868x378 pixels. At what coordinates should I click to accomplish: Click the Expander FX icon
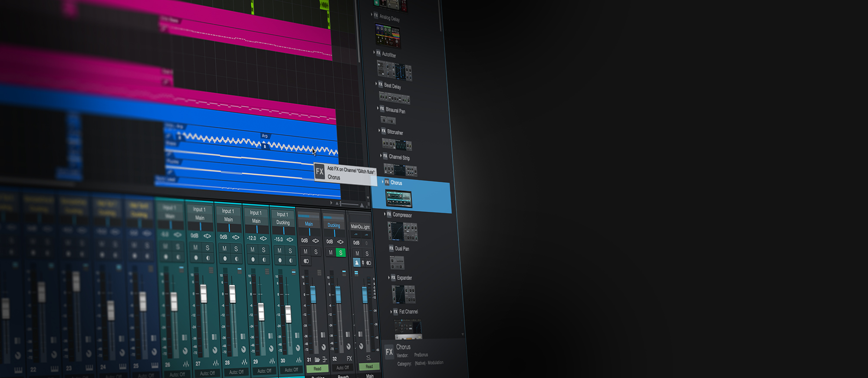click(393, 277)
